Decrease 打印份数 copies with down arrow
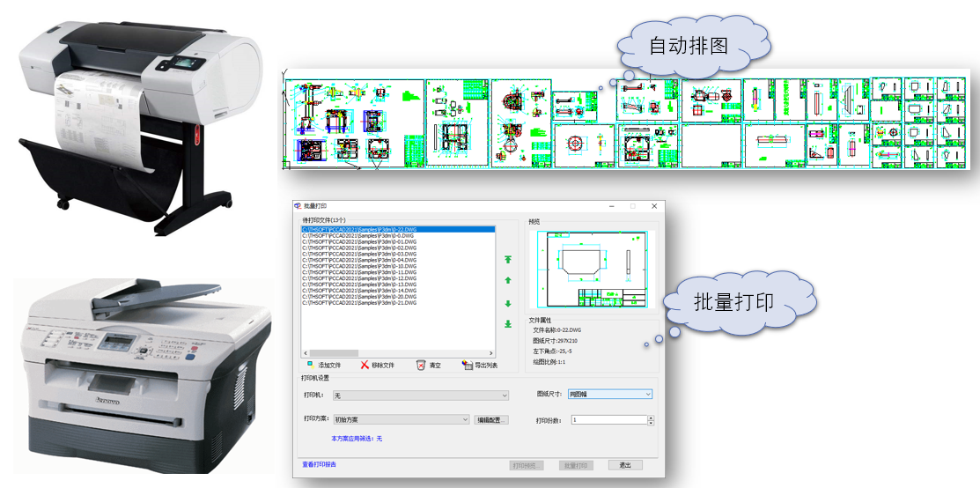 [651, 422]
